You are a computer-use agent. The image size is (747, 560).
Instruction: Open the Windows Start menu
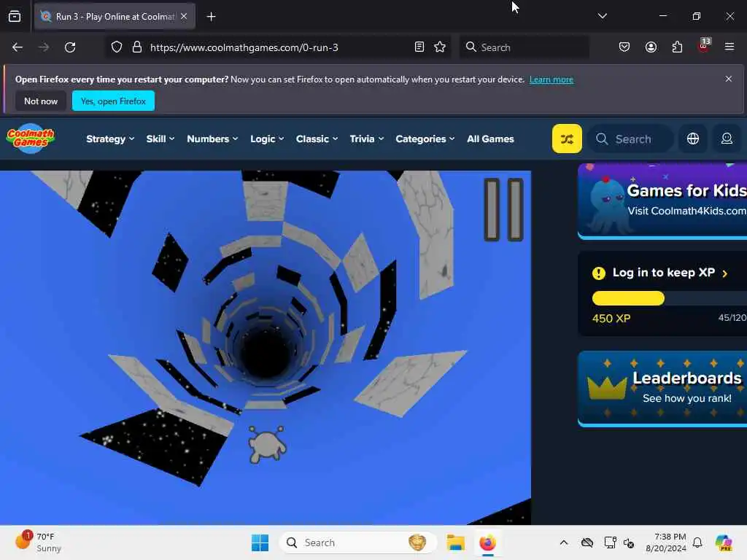pos(260,542)
